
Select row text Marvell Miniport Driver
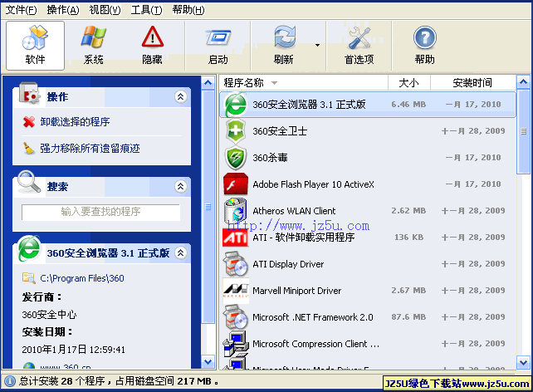296,291
